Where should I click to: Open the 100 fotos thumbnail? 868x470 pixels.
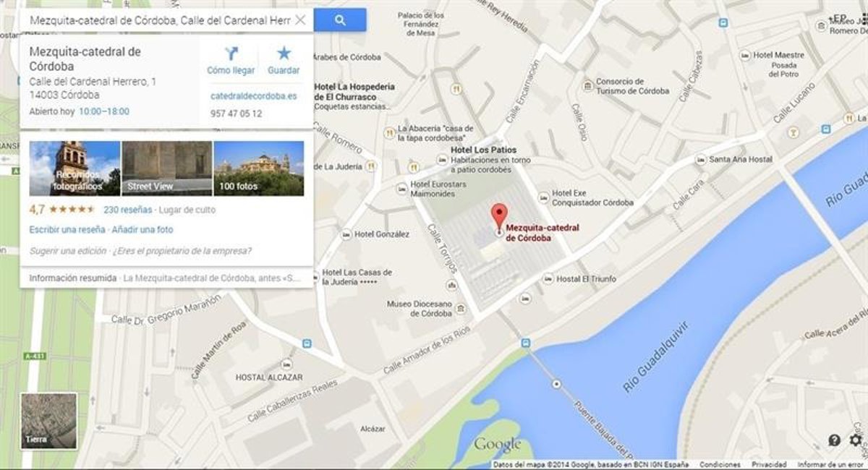(259, 168)
